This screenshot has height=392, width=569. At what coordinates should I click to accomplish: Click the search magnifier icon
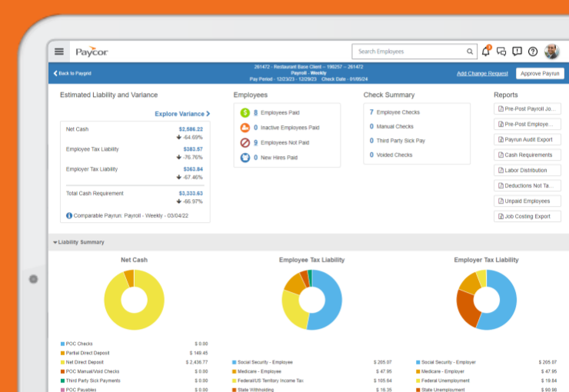470,51
